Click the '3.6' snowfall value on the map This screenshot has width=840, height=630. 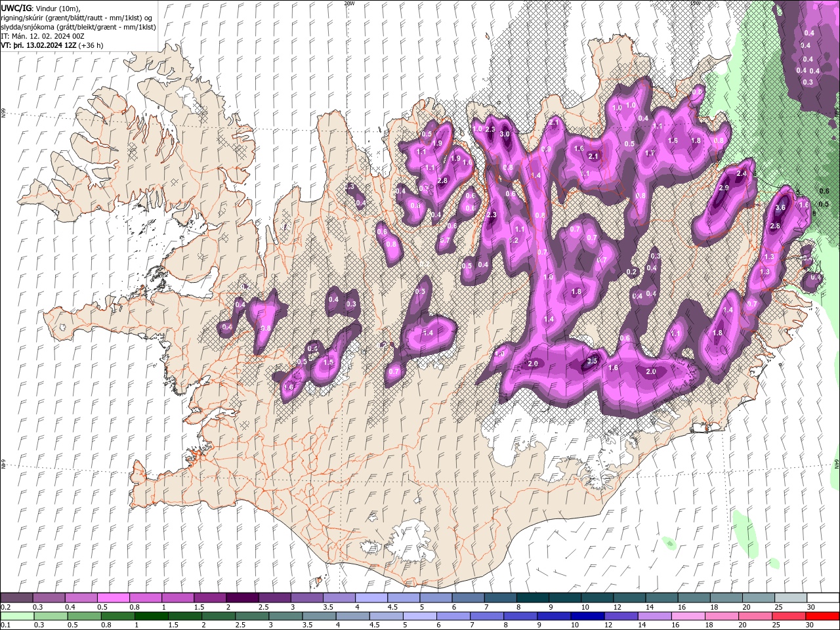780,207
